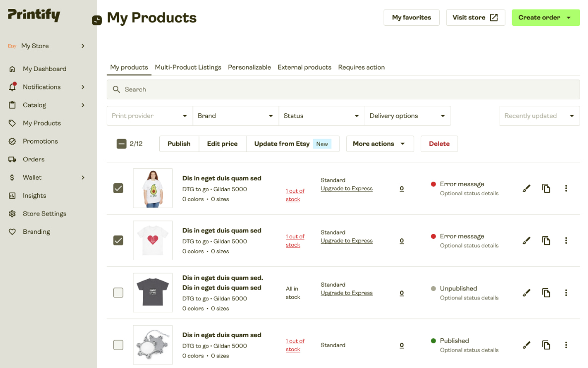Screen dimensions: 588x368
Task: Duplicate the Unpublished dark shirt product
Action: click(x=546, y=293)
